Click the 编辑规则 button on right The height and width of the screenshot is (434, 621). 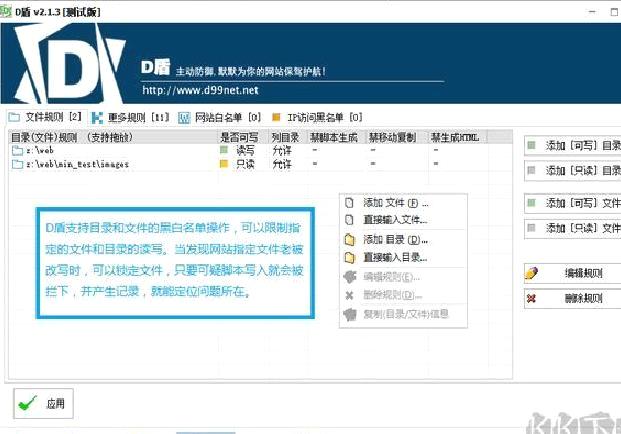[572, 273]
